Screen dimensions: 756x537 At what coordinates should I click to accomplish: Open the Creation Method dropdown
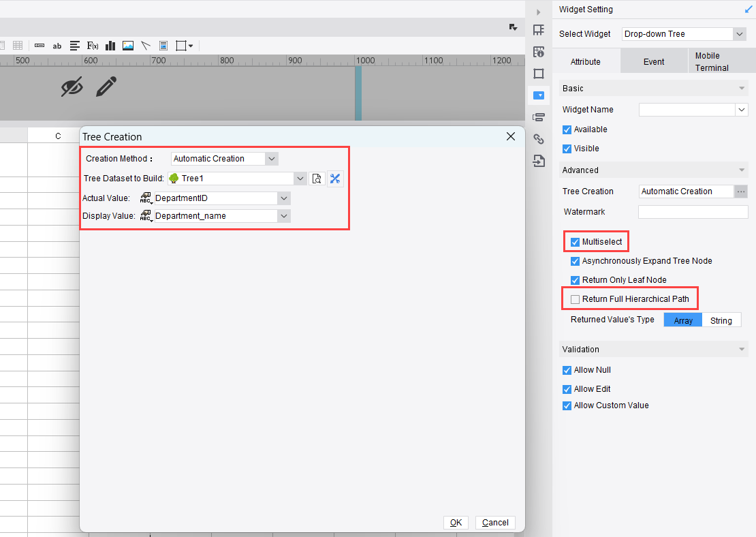271,158
